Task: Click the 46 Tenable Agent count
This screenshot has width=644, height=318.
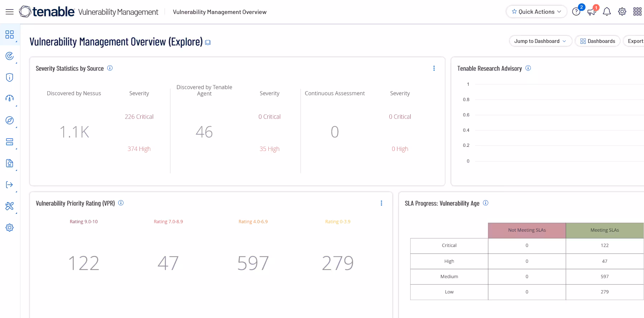Action: point(204,132)
